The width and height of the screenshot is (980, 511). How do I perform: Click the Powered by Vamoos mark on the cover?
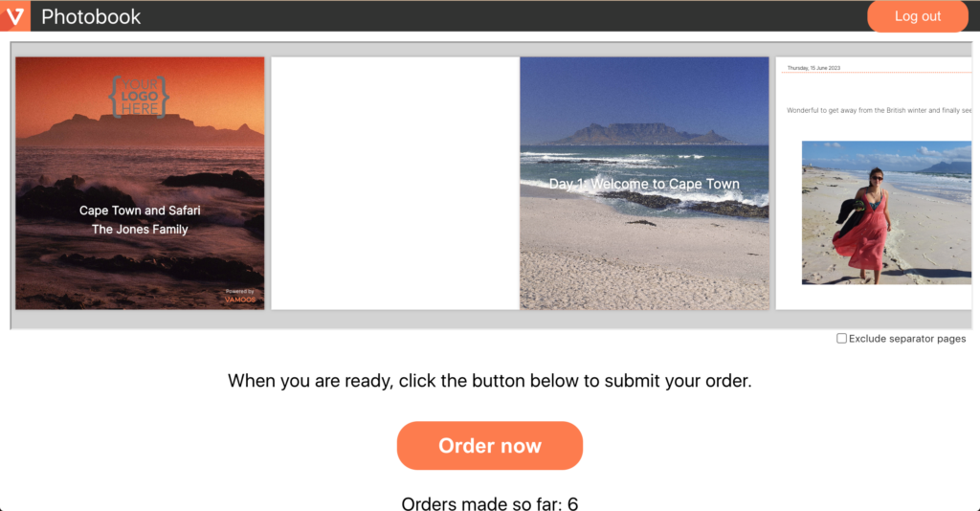(x=240, y=296)
